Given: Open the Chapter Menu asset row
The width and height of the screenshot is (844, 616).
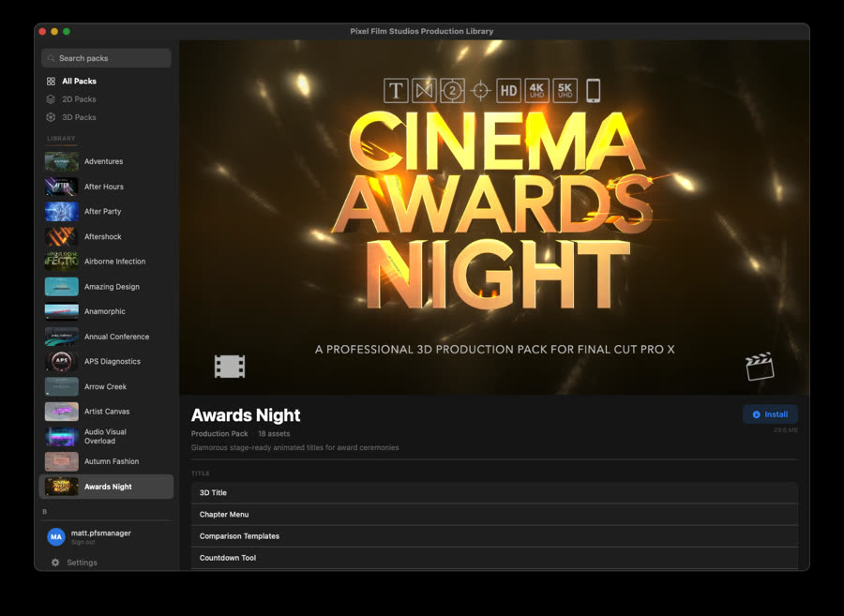Looking at the screenshot, I should 494,515.
